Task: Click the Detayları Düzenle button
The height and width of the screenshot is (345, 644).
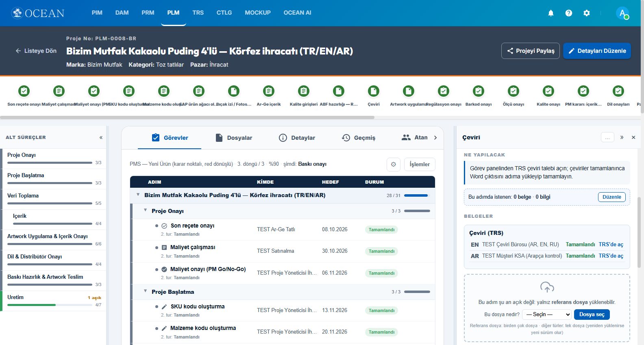Action: pos(597,51)
